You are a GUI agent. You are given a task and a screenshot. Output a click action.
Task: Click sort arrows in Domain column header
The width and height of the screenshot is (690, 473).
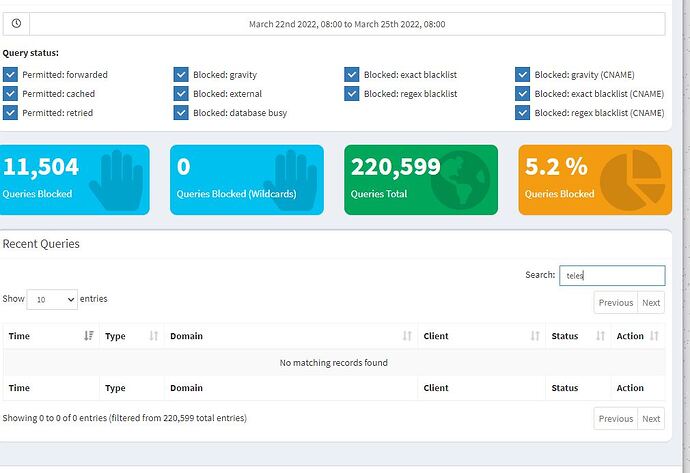pos(407,336)
